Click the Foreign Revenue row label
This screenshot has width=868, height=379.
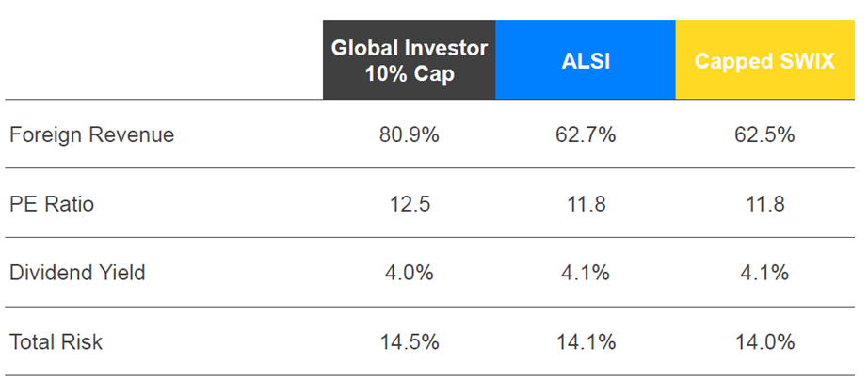click(x=91, y=134)
